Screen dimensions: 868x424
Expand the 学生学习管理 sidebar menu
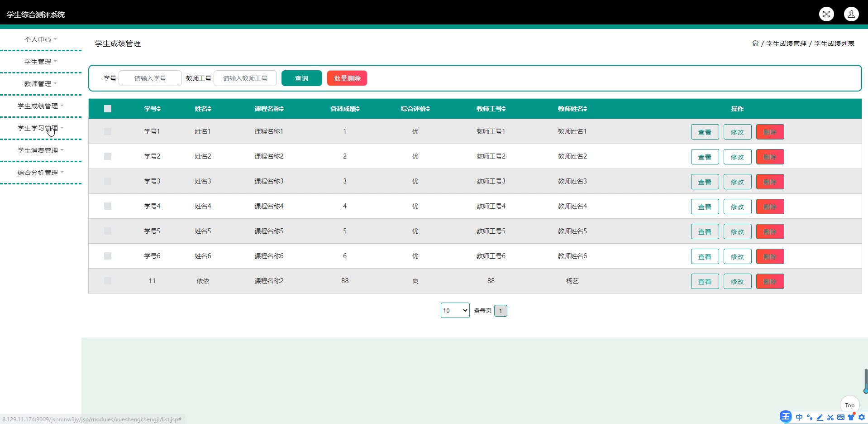coord(41,128)
